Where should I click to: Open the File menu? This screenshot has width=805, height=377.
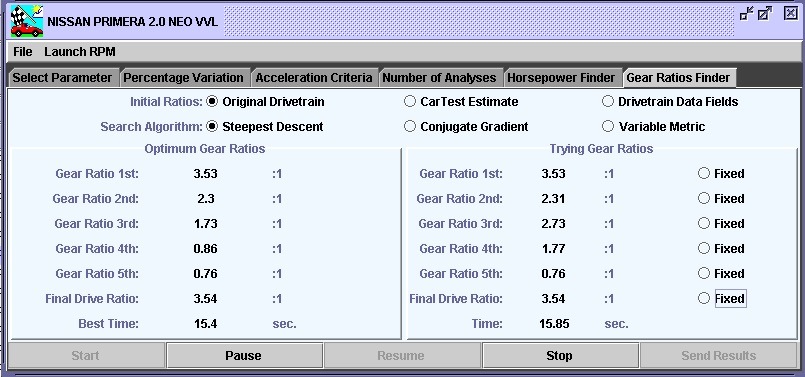tap(23, 52)
